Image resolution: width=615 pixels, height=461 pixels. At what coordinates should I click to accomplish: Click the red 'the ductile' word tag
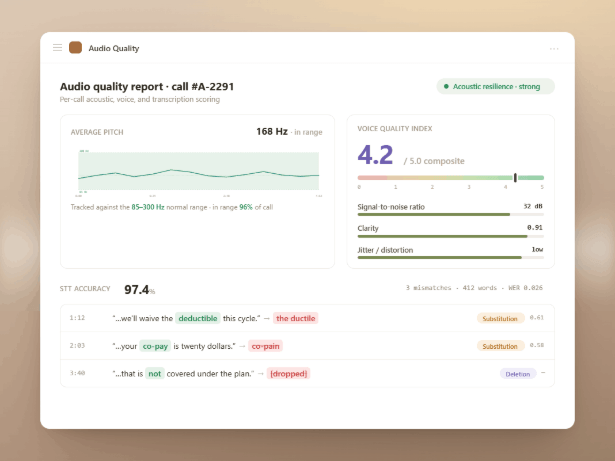coord(295,318)
